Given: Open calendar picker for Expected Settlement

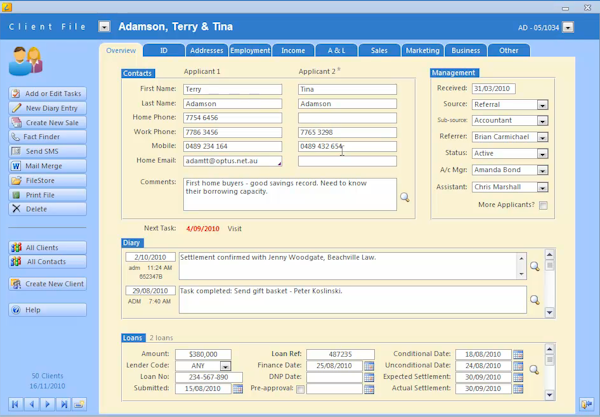Looking at the screenshot, I should [x=518, y=378].
